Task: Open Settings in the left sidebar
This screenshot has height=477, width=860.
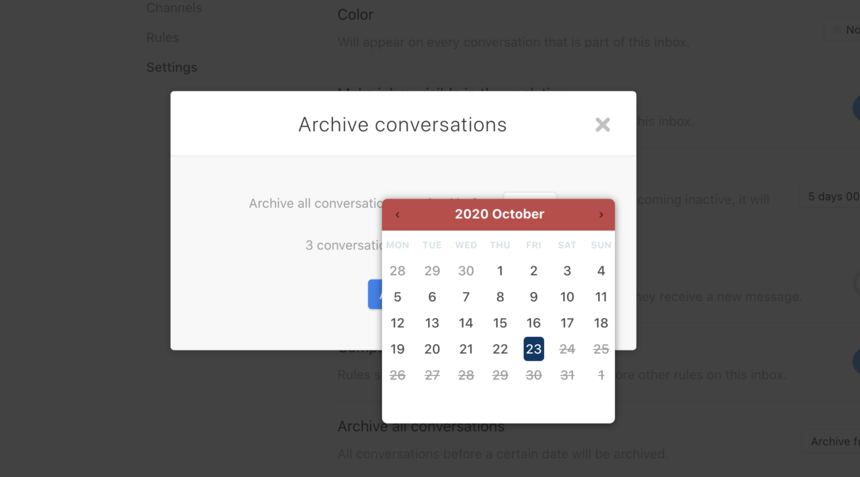Action: 172,67
